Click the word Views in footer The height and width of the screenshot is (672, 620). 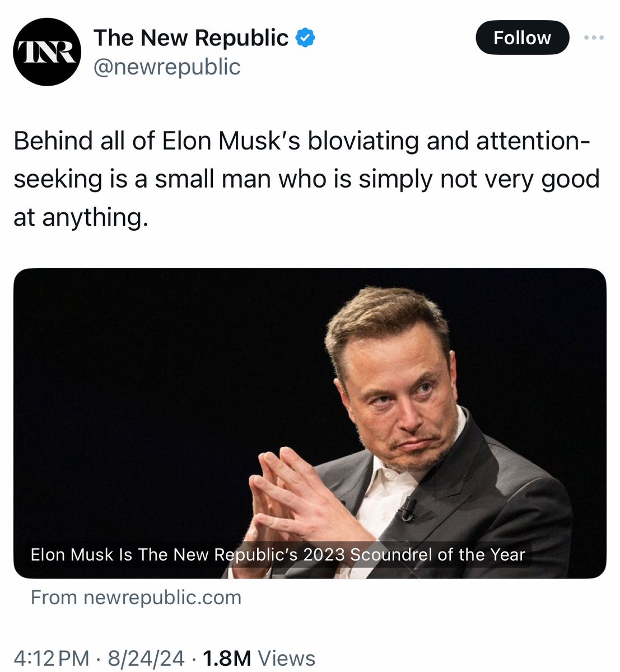tap(286, 658)
